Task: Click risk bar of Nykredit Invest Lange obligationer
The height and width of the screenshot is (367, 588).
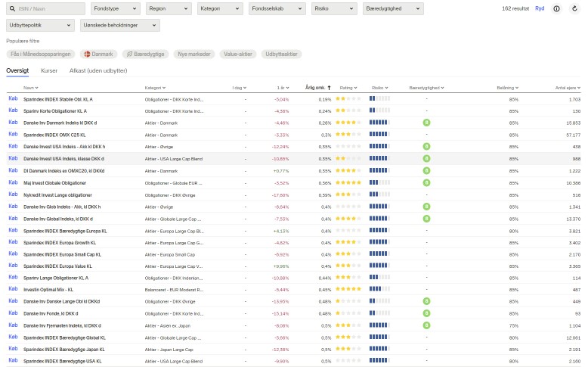Action: pyautogui.click(x=379, y=194)
